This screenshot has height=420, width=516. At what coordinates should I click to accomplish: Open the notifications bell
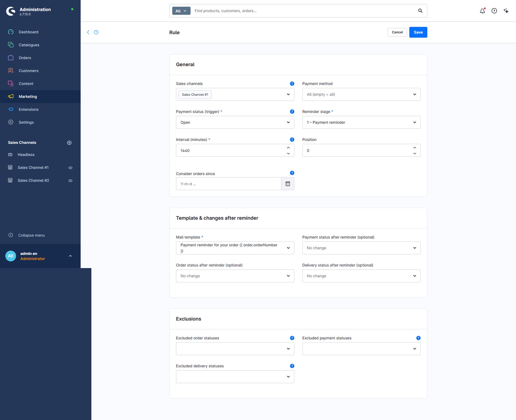click(x=482, y=11)
